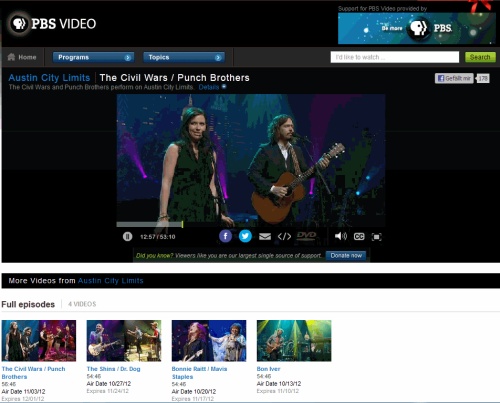Open the embed code icon
The height and width of the screenshot is (403, 500).
[284, 237]
